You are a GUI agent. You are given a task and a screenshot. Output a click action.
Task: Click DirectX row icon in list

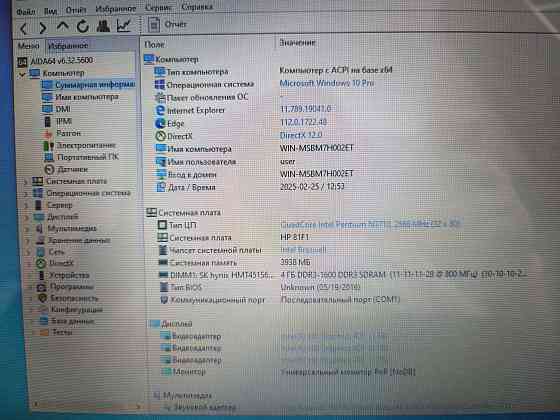point(160,136)
